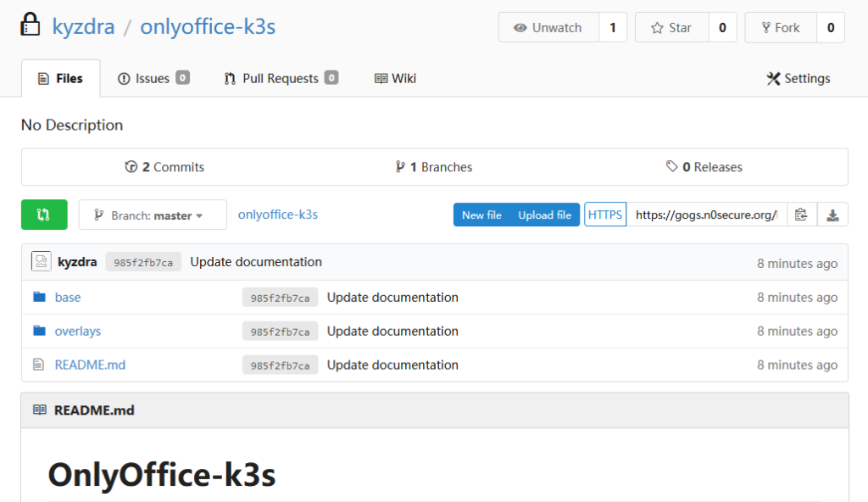This screenshot has height=502, width=868.
Task: Click the 8 minutes ago timestamp for base
Action: tap(797, 298)
